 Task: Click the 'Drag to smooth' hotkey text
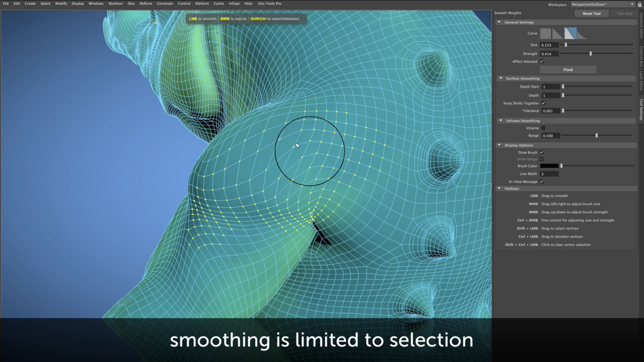pyautogui.click(x=554, y=196)
